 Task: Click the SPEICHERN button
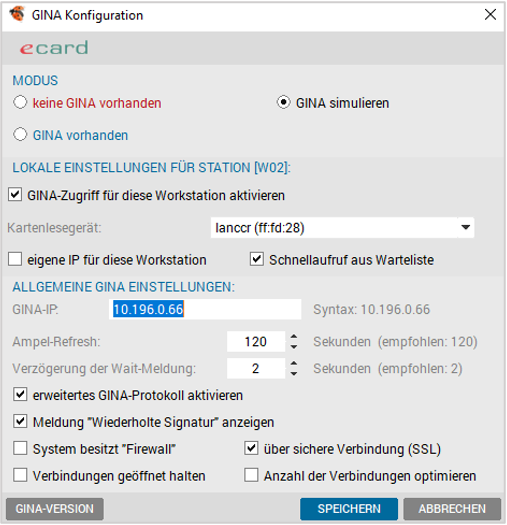click(x=349, y=509)
